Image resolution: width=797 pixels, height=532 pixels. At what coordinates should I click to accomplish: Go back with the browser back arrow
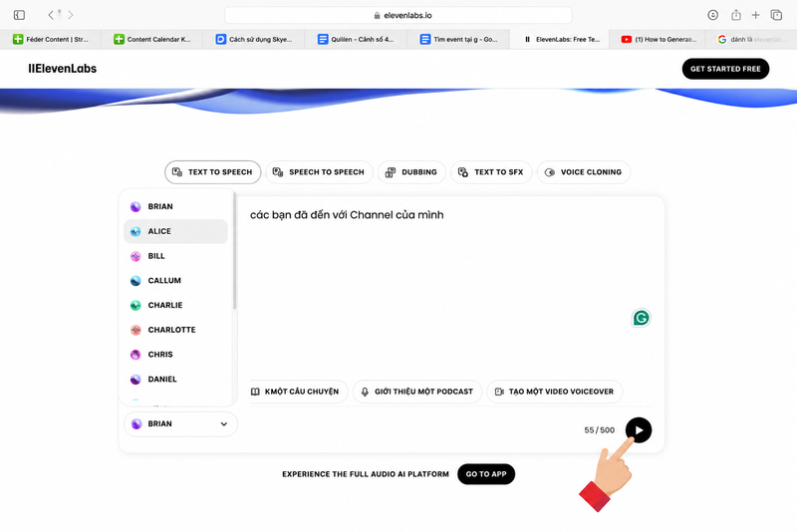tap(51, 15)
